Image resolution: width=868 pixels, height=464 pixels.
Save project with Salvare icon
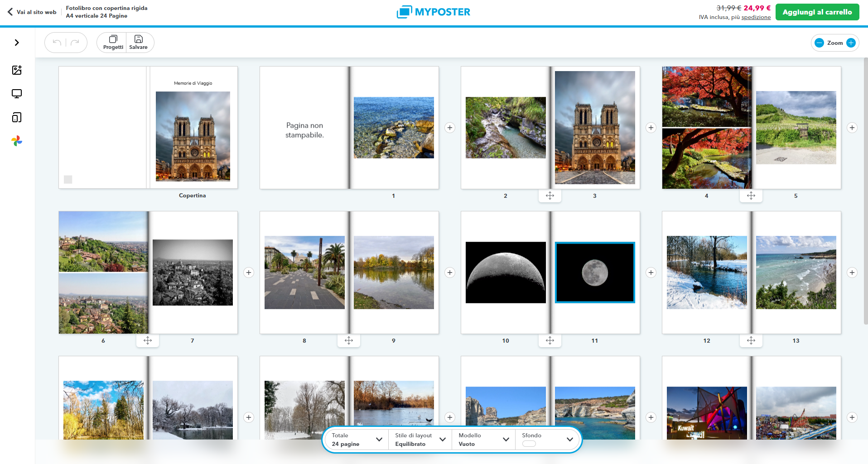click(x=139, y=43)
